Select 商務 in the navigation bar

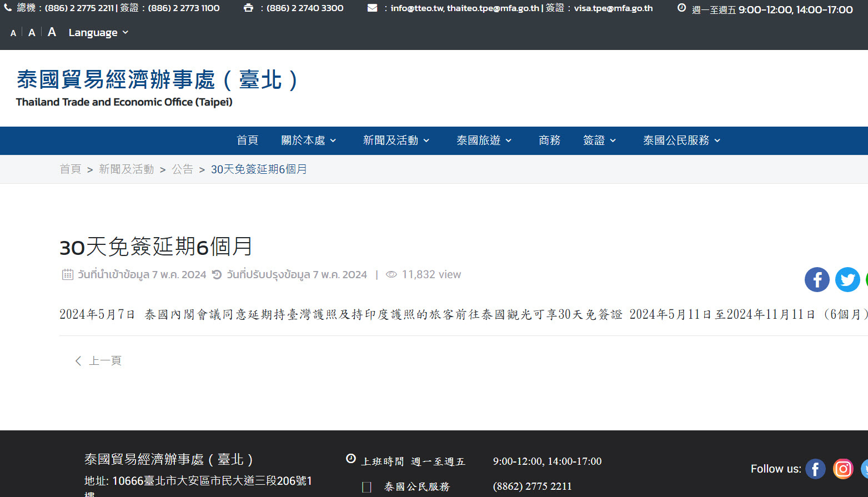(x=549, y=140)
